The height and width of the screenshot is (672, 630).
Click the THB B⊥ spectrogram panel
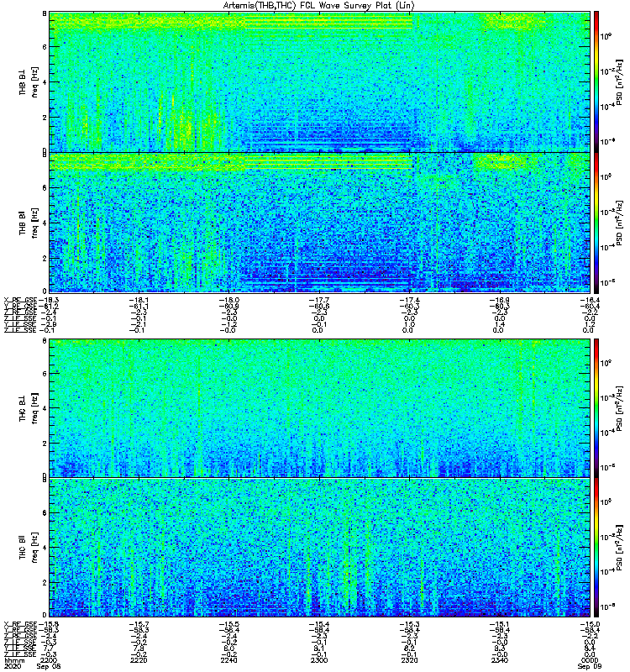coord(320,81)
